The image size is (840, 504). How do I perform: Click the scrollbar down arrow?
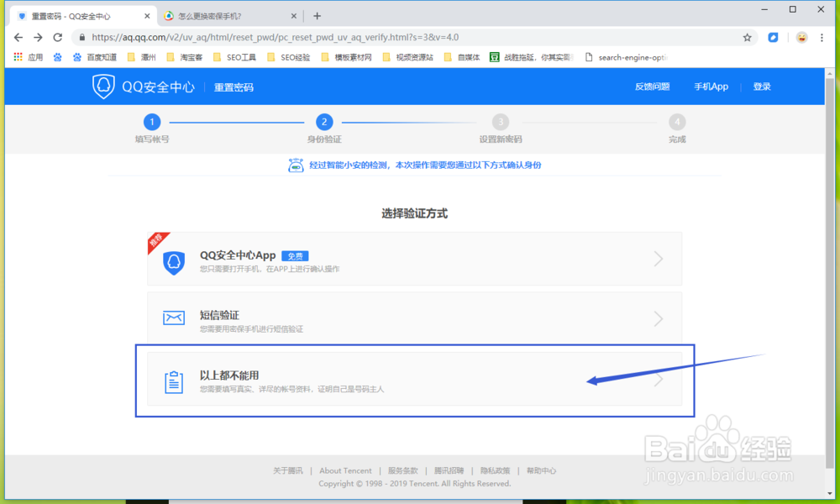[830, 494]
